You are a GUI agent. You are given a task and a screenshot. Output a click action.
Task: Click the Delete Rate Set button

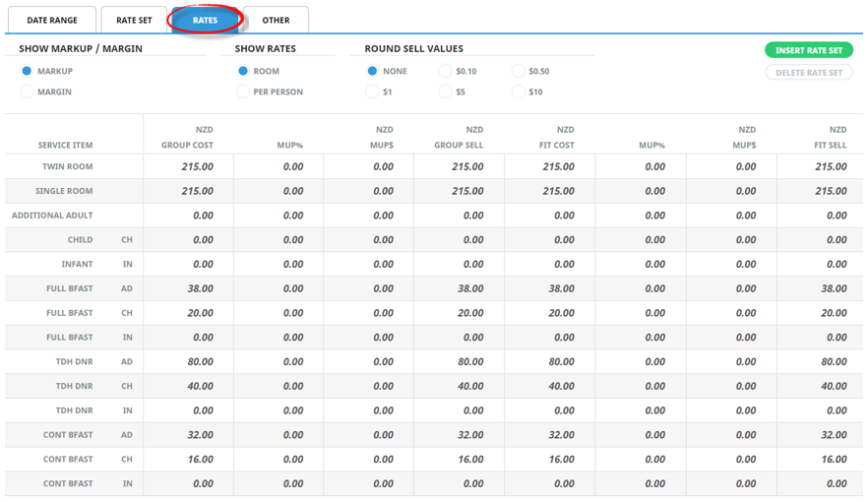(x=809, y=73)
